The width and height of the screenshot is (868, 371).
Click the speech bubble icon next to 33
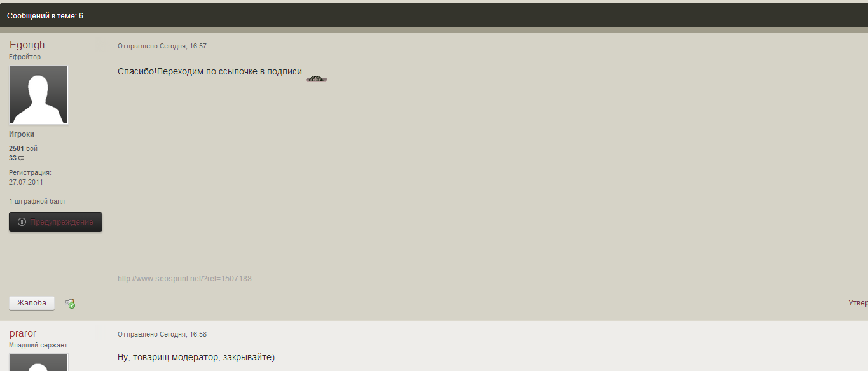click(21, 158)
